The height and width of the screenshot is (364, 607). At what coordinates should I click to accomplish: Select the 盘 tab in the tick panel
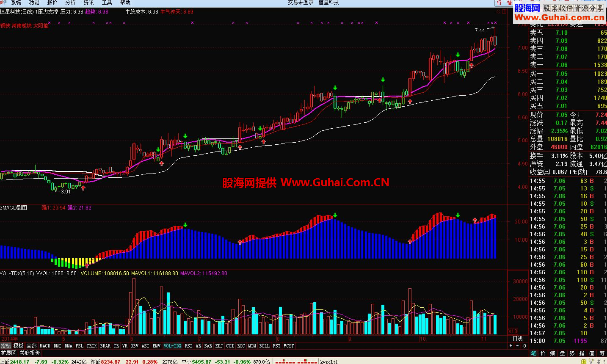[563, 353]
